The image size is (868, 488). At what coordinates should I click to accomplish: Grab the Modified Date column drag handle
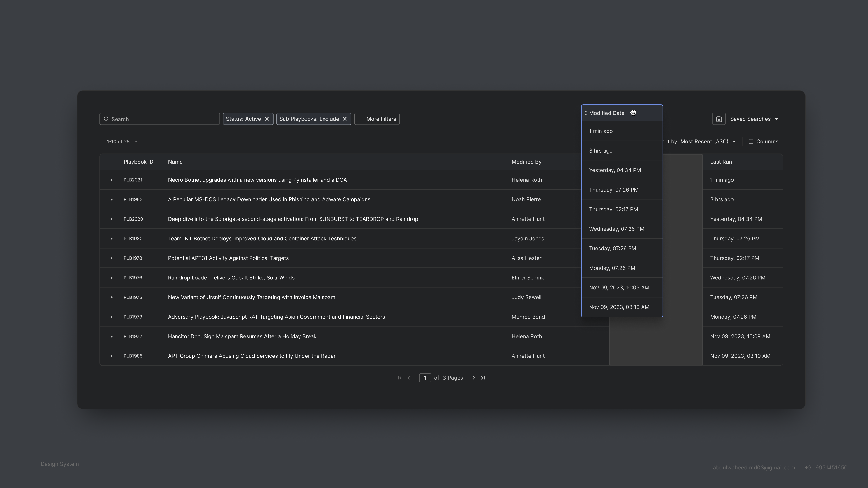tap(586, 113)
